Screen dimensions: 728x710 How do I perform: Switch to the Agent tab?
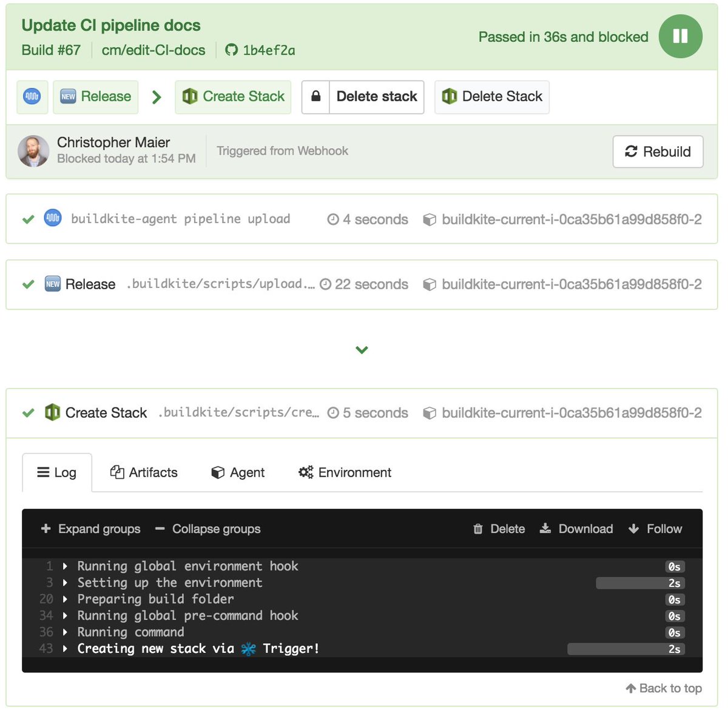(238, 472)
